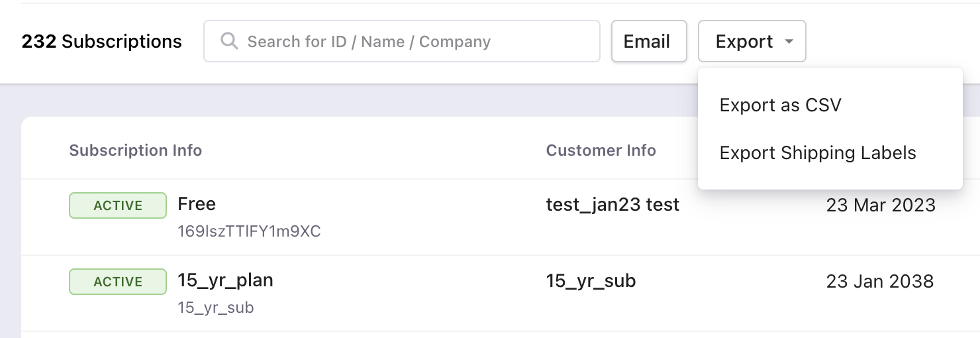Click ACTIVE badge on 15_yr_plan subscription
Screen dimensions: 980x338
point(118,282)
